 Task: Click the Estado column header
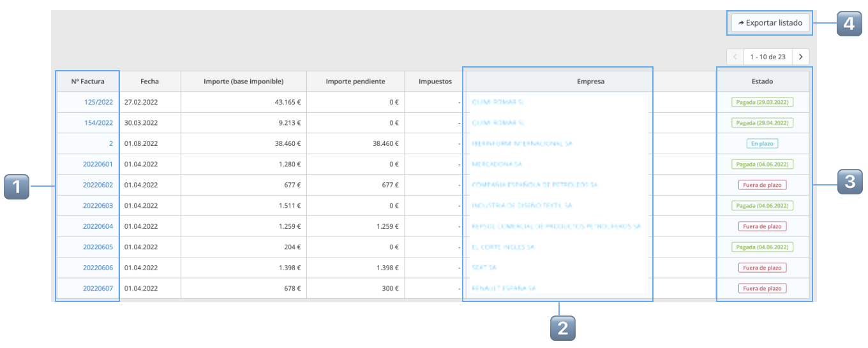(762, 82)
